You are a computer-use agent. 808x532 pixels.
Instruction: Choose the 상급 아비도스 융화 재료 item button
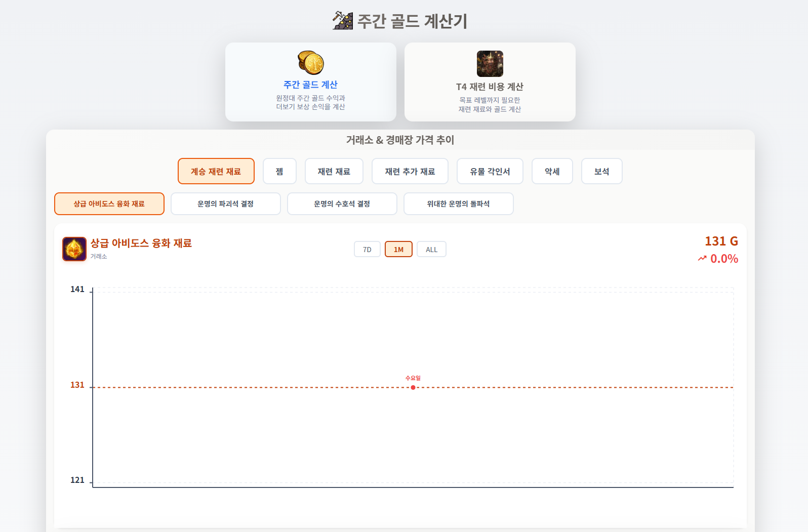[109, 204]
